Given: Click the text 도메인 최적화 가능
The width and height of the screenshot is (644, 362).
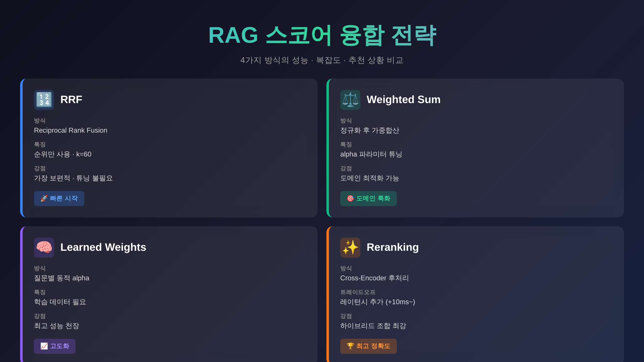Looking at the screenshot, I should [x=370, y=178].
